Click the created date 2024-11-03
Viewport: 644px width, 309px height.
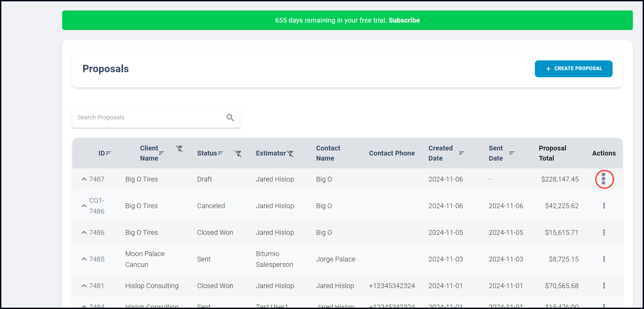446,259
